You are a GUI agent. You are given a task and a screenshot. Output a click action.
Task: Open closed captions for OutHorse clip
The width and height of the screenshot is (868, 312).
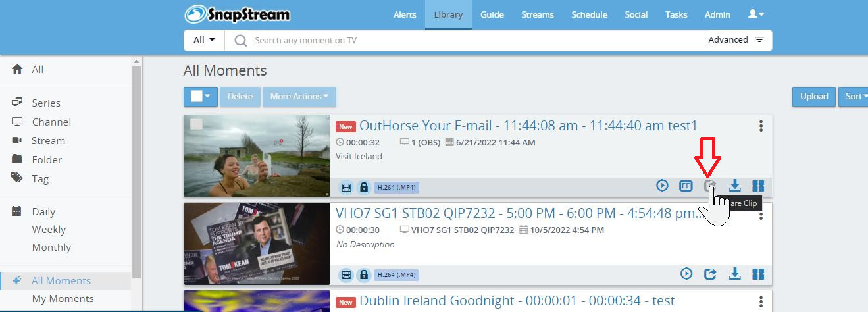tap(686, 186)
